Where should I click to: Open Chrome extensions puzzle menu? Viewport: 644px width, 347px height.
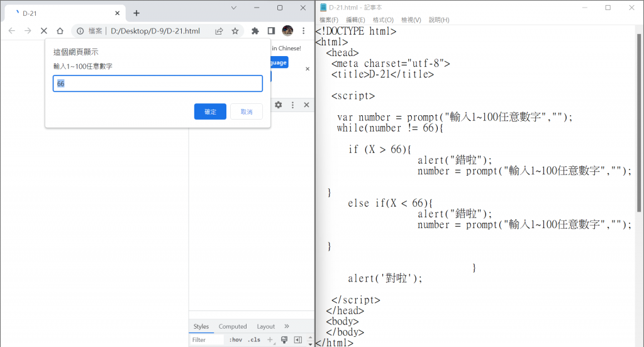tap(255, 31)
